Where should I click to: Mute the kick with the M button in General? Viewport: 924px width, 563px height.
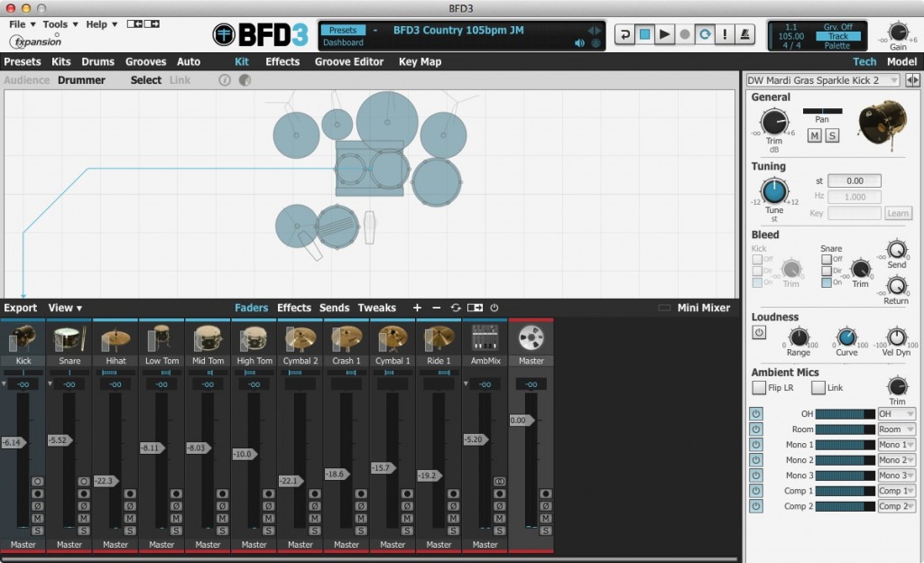coord(815,136)
